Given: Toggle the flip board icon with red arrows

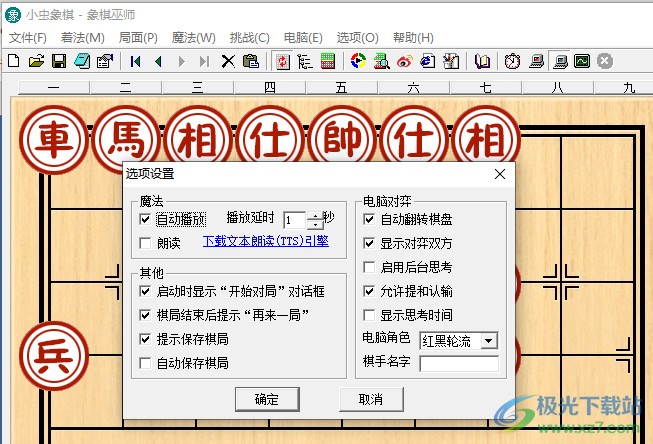Looking at the screenshot, I should point(283,62).
